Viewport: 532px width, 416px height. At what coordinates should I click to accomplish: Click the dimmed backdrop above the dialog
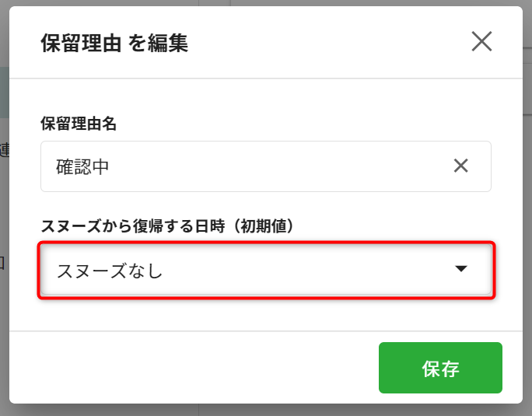point(264,2)
